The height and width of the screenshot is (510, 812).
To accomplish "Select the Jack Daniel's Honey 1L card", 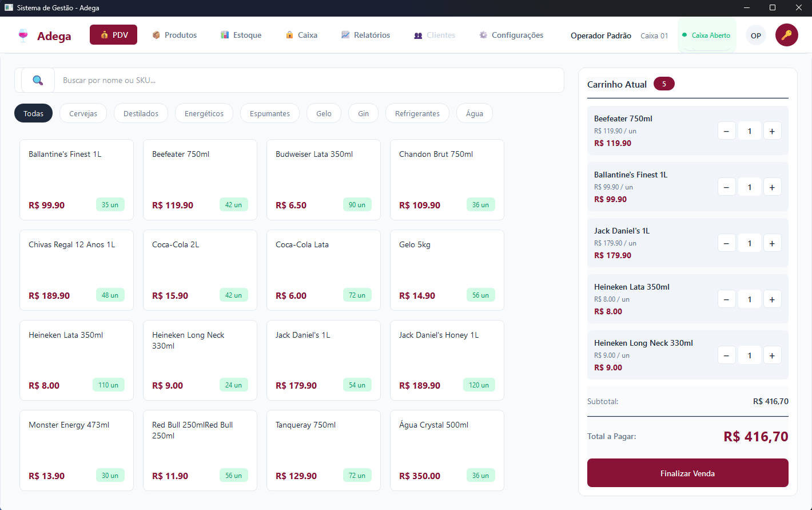I will [447, 360].
